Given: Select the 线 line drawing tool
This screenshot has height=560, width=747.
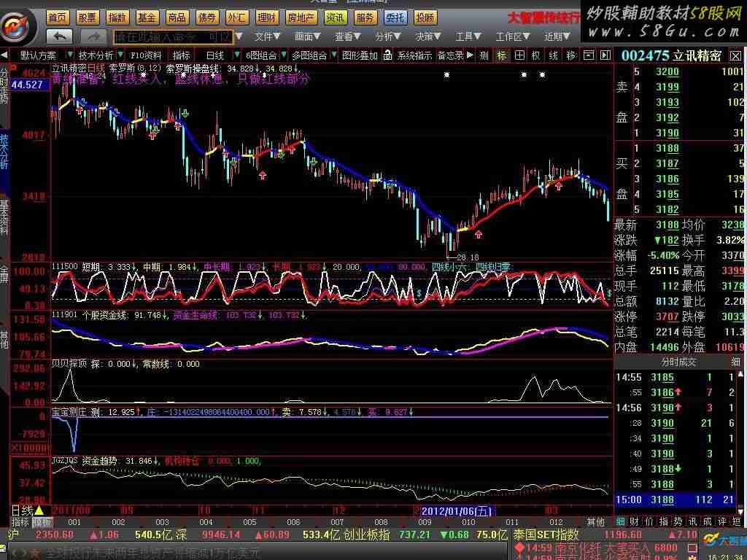Looking at the screenshot, I should pyautogui.click(x=553, y=55).
